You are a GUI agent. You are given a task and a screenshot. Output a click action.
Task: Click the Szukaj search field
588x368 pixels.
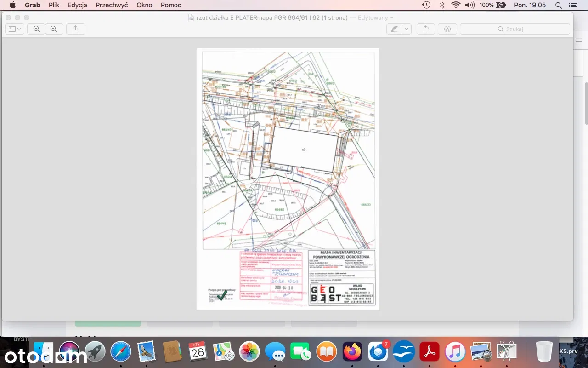click(x=514, y=29)
